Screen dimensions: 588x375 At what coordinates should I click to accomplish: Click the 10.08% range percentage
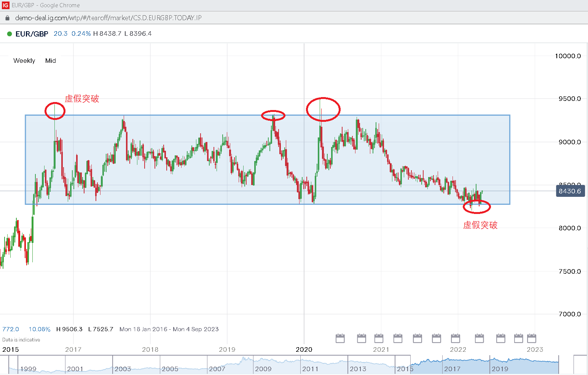tap(40, 329)
